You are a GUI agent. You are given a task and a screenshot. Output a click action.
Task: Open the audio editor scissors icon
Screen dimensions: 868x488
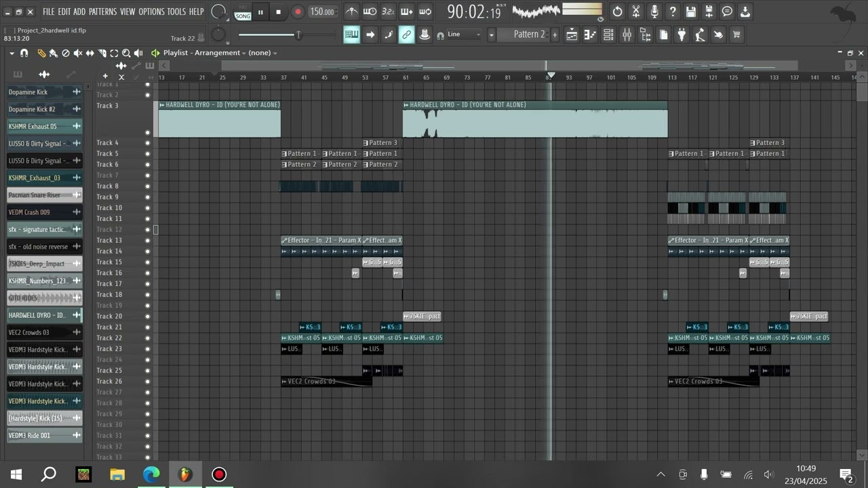tap(636, 12)
